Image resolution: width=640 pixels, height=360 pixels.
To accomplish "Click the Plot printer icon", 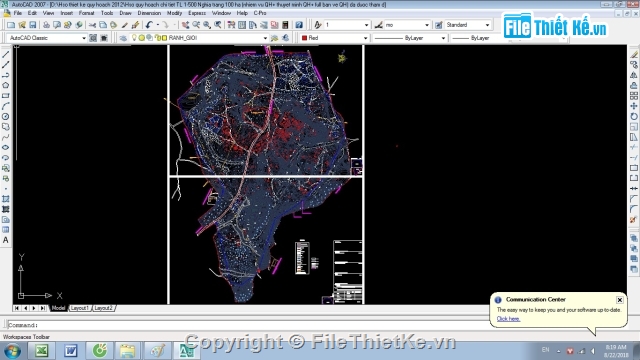I will tap(46, 25).
